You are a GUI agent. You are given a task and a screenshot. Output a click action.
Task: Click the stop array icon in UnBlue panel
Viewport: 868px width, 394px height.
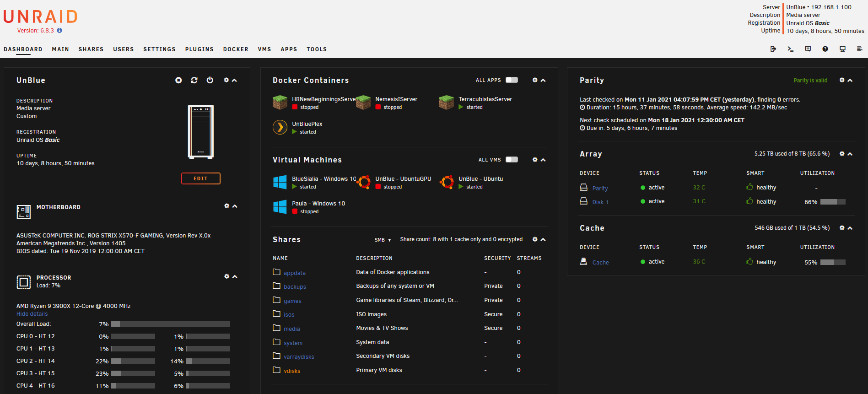click(x=178, y=80)
